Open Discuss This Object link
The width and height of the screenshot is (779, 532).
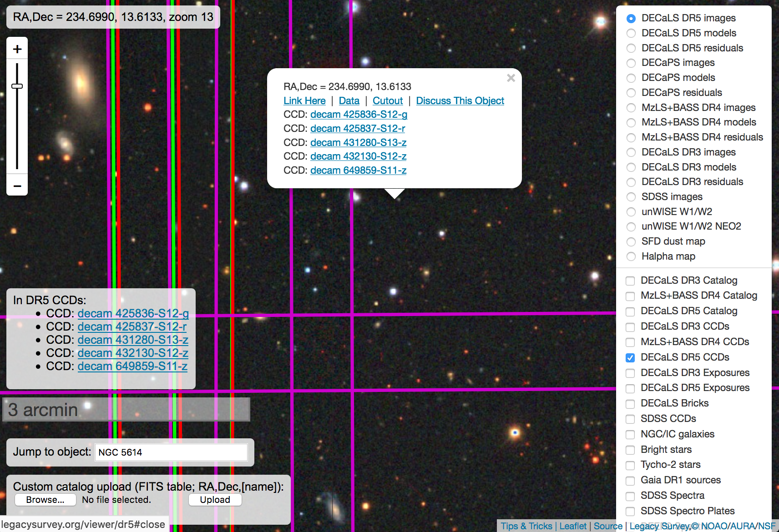[x=460, y=101]
